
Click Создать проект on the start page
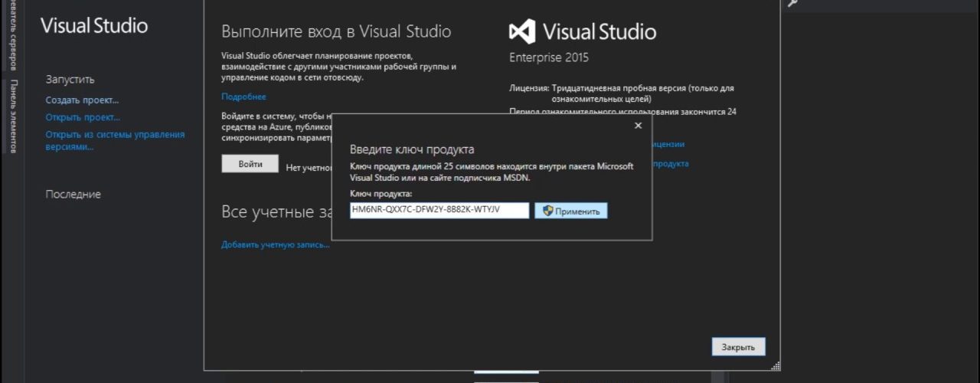pos(82,100)
